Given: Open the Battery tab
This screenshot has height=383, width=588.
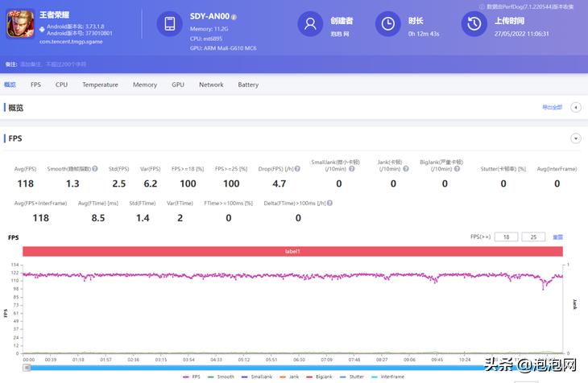Looking at the screenshot, I should [248, 84].
